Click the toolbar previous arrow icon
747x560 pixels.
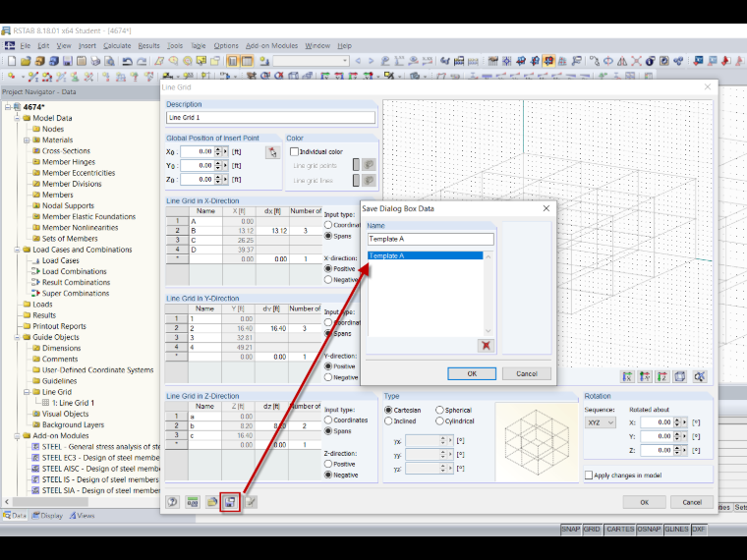358,61
